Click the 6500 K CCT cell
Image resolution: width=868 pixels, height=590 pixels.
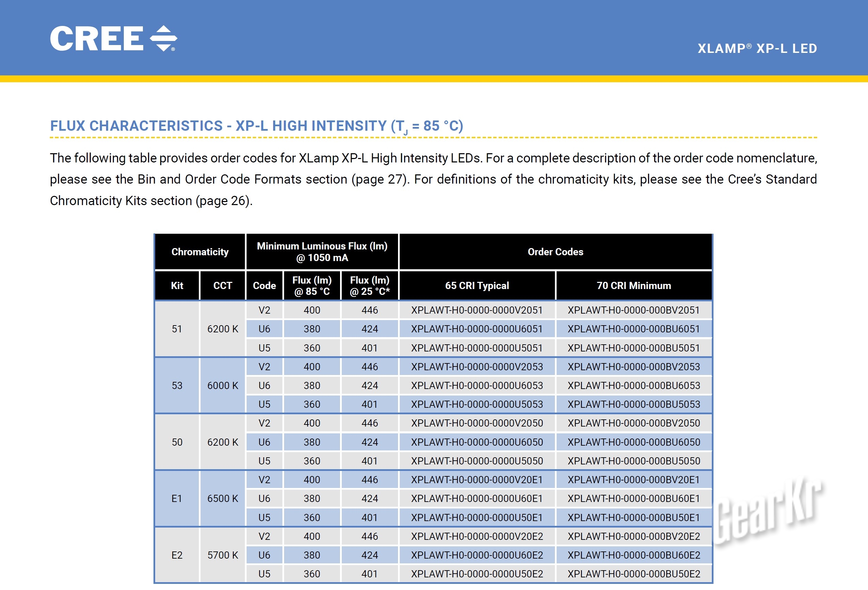(x=223, y=499)
